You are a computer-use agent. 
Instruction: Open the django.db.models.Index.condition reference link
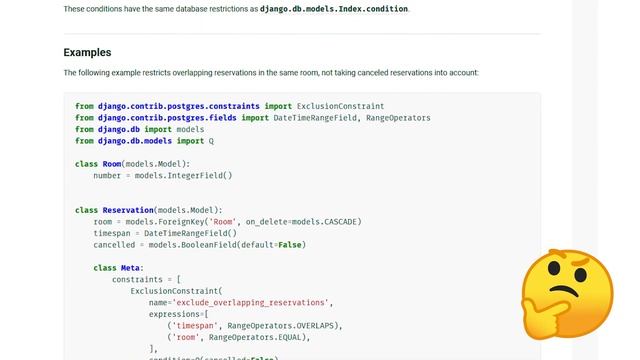pyautogui.click(x=334, y=9)
